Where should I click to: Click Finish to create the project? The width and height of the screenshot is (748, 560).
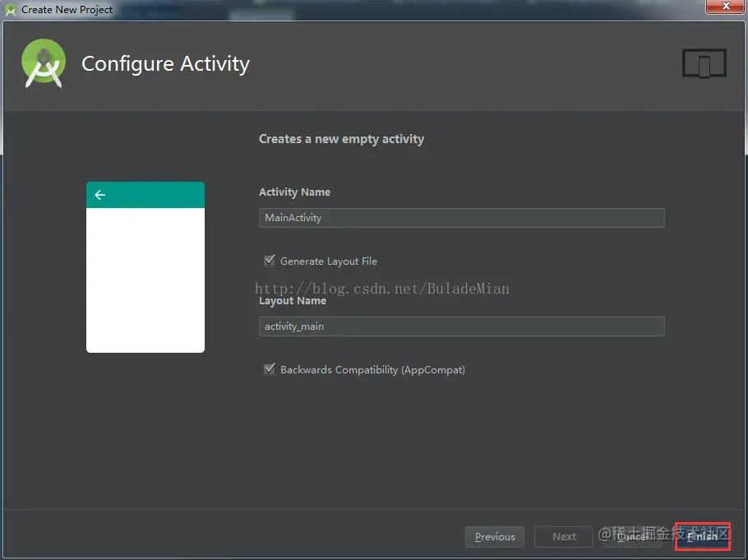(702, 537)
